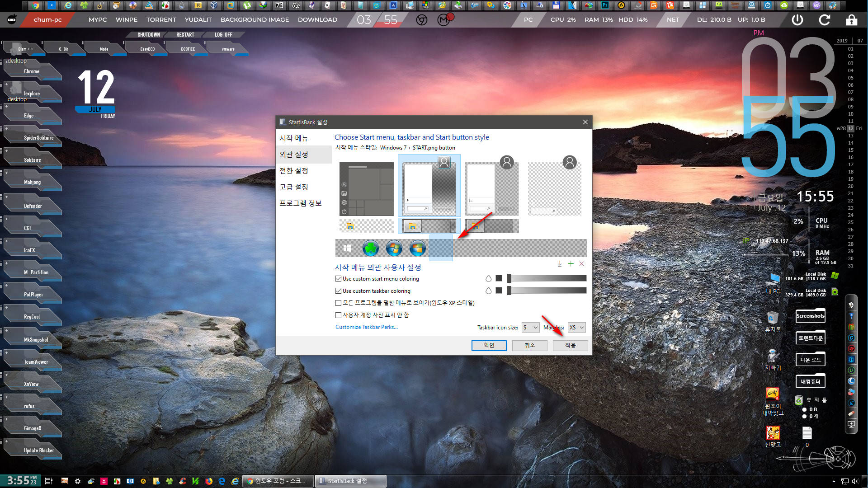Screen dimensions: 868x488
Task: Click the TORRENT item in the top bar
Action: [x=161, y=20]
